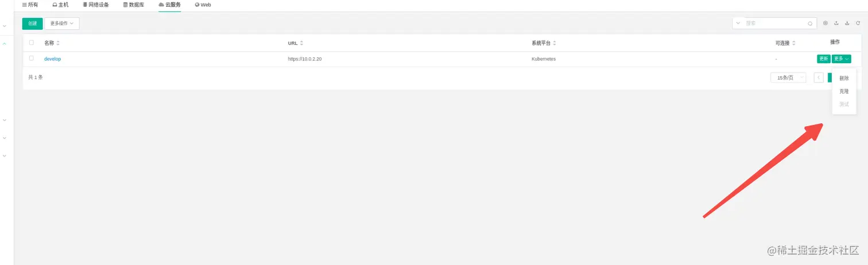Go to previous page with the left arrow
This screenshot has width=868, height=265.
(819, 77)
